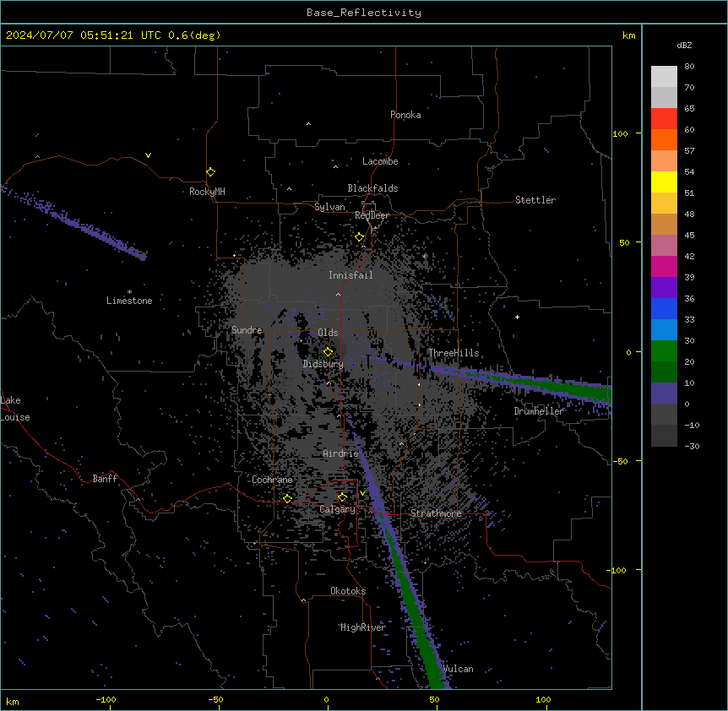Pick the yellow 51-54 dBZ legend color
This screenshot has width=728, height=711.
[664, 182]
